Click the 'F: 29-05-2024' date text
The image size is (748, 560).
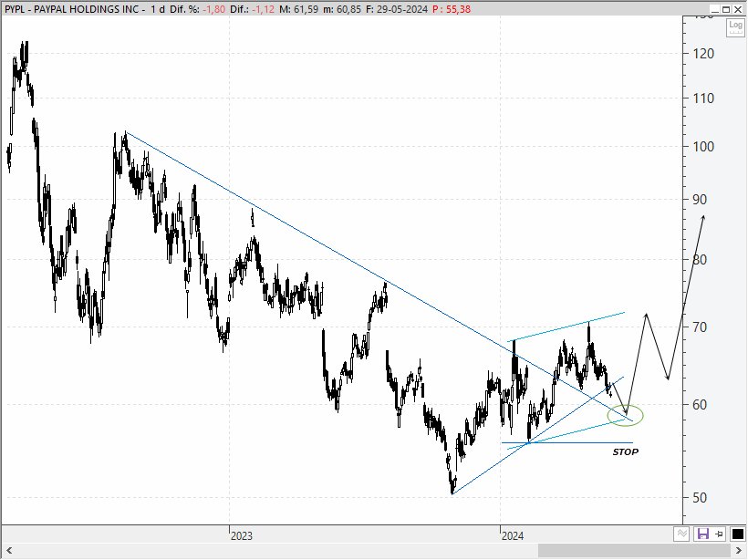point(397,9)
